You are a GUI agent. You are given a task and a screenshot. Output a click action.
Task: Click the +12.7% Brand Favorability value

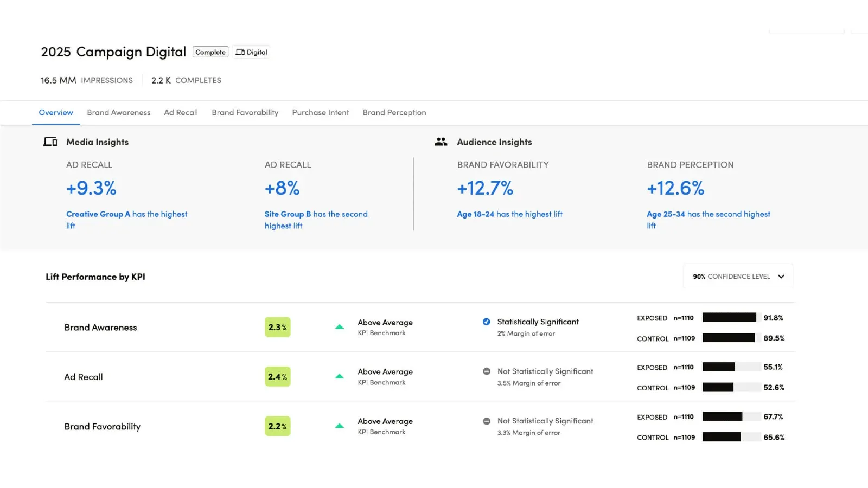pyautogui.click(x=485, y=188)
